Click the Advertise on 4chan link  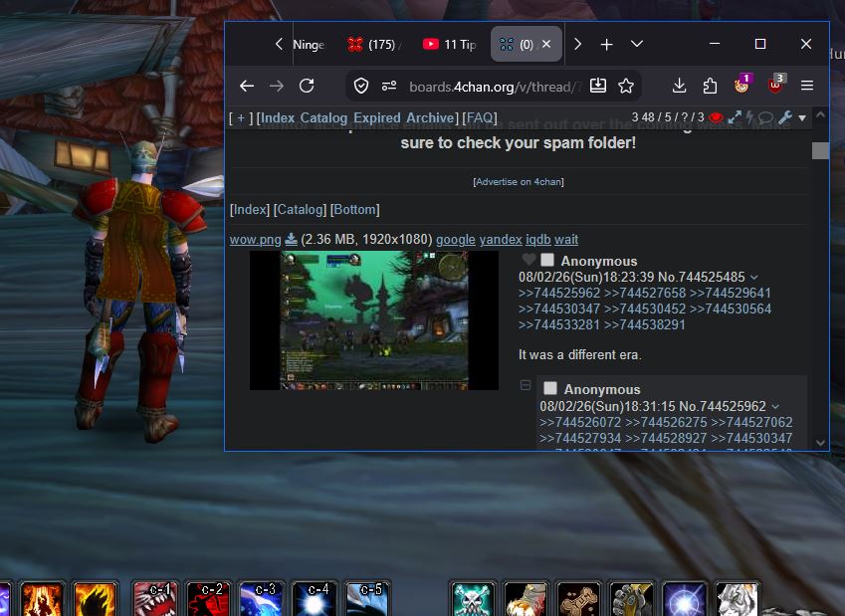tap(519, 182)
